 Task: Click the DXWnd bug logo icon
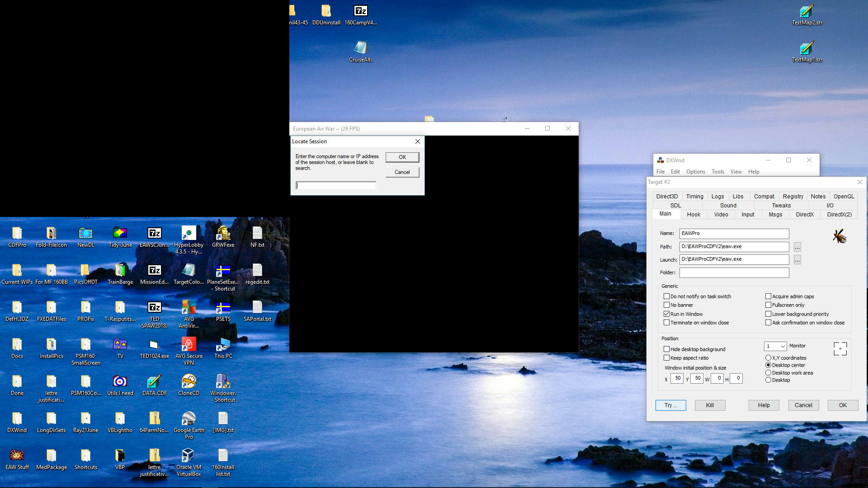pos(840,236)
